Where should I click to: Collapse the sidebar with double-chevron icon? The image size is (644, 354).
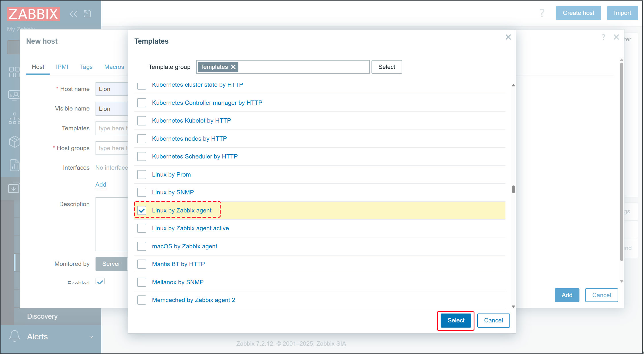point(73,14)
